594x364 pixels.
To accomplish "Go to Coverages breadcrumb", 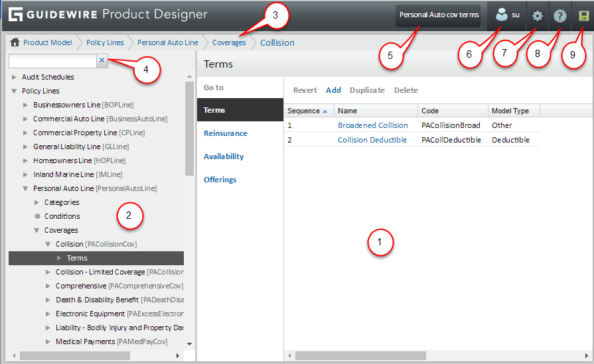I will pos(229,42).
